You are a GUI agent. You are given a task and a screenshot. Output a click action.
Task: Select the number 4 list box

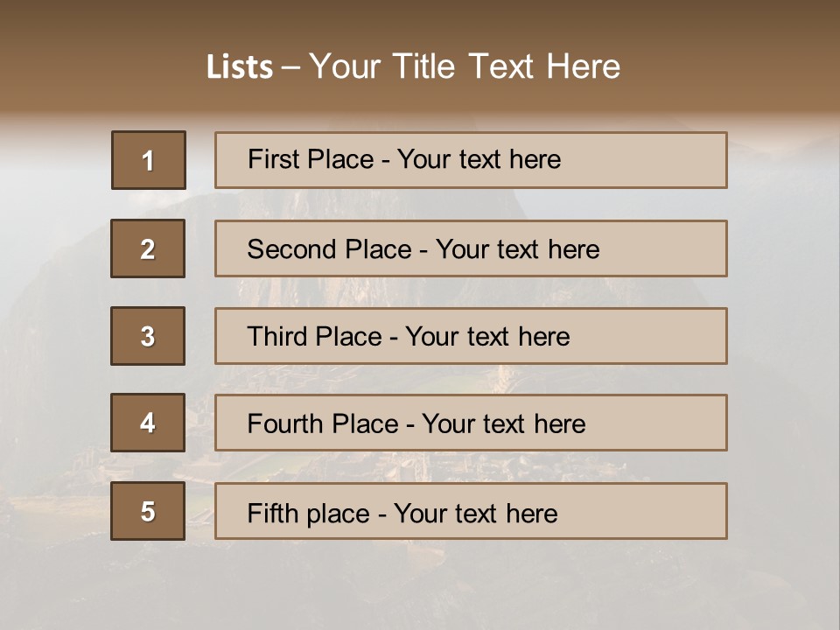point(148,423)
